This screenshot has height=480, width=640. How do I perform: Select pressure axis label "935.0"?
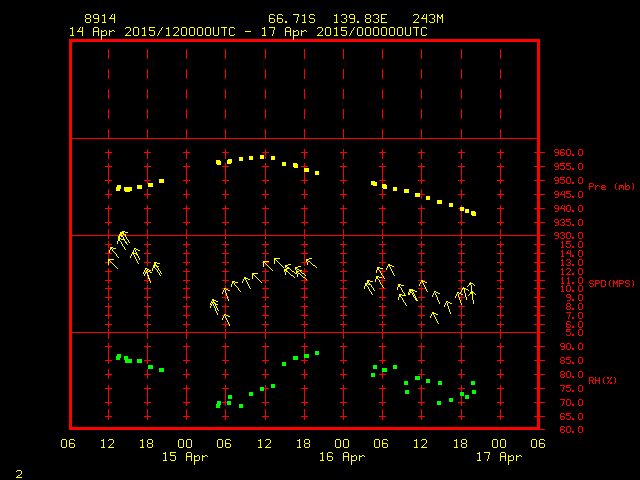[x=568, y=222]
